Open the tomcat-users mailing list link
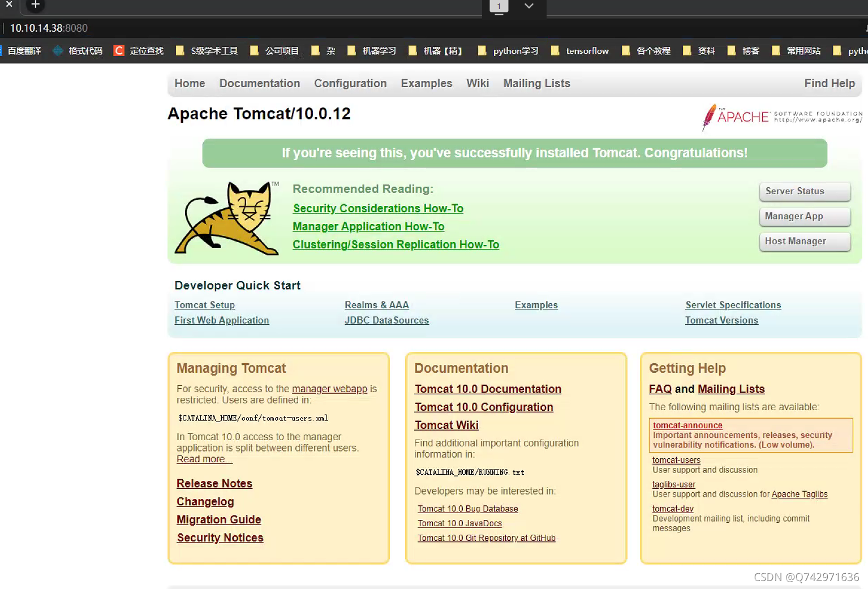 [x=676, y=460]
